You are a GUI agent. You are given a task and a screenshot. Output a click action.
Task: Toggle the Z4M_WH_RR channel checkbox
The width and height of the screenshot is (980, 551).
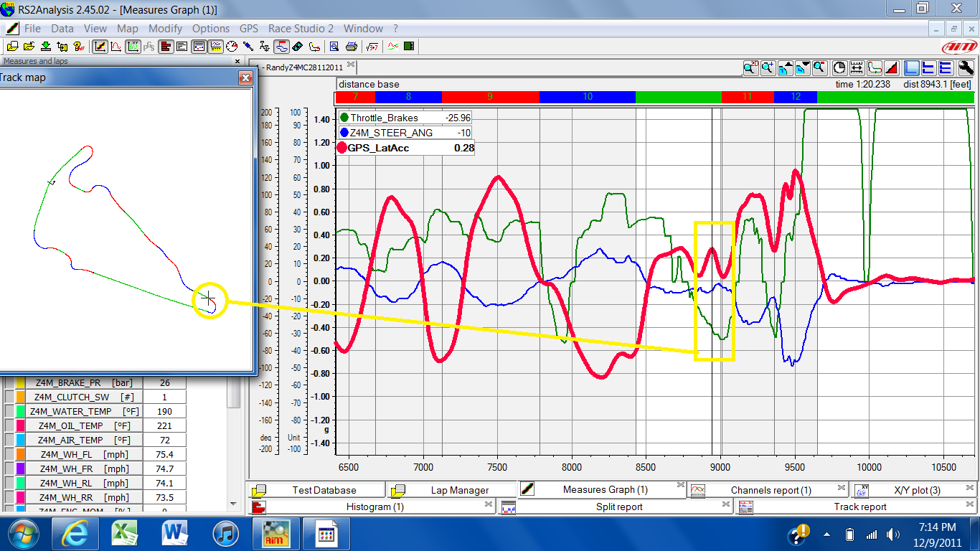[x=9, y=498]
